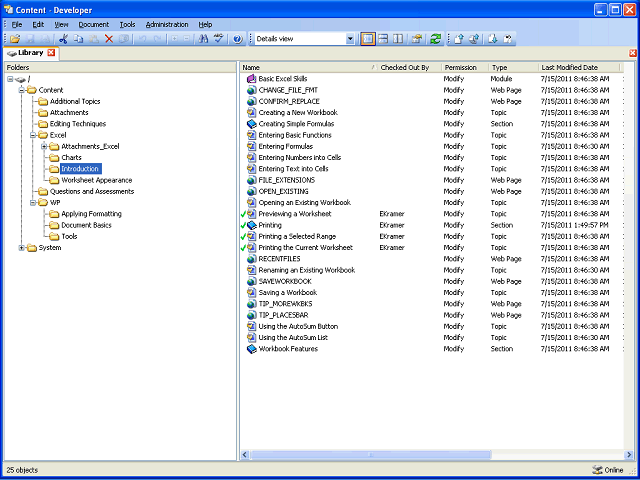Toggle the vertical split layout button
The image size is (640, 480).
pos(398,39)
